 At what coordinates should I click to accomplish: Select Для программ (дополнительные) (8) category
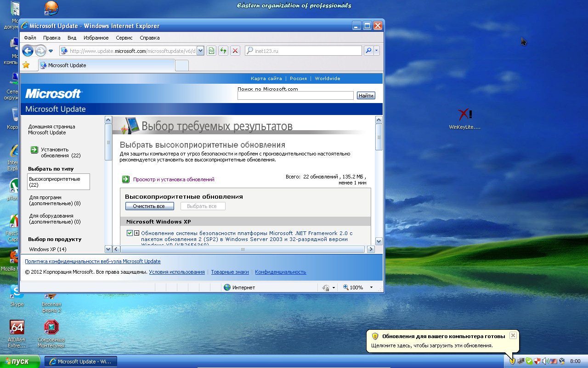tap(55, 200)
